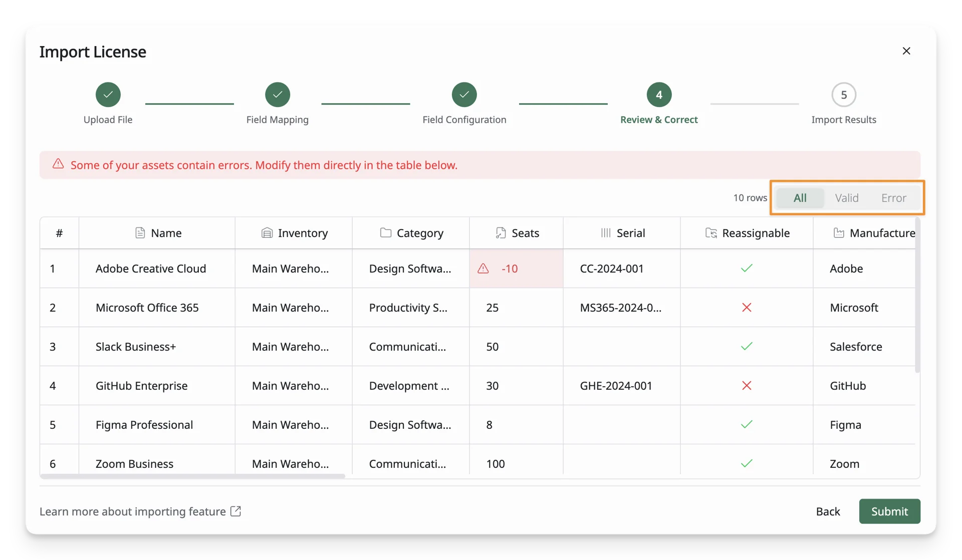Toggle Reassignable check for Zoom Business

point(747,464)
